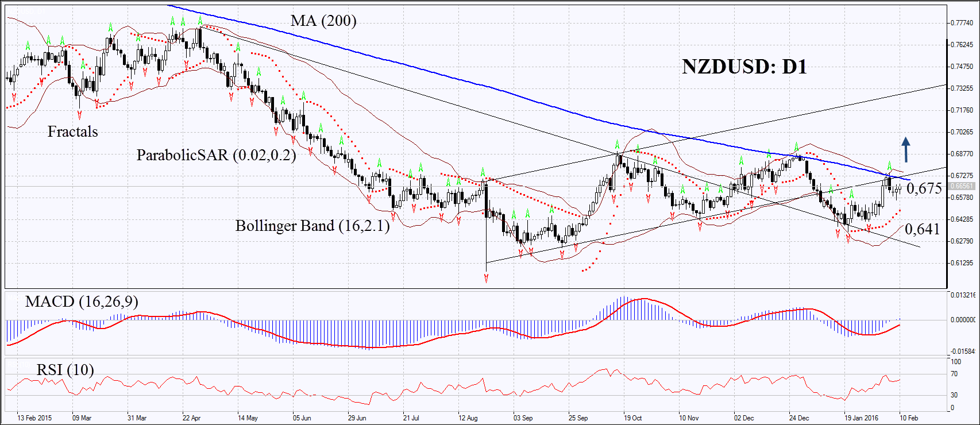Screen dimensions: 980x425
Task: Click the 0.68770 price axis value
Action: (962, 153)
